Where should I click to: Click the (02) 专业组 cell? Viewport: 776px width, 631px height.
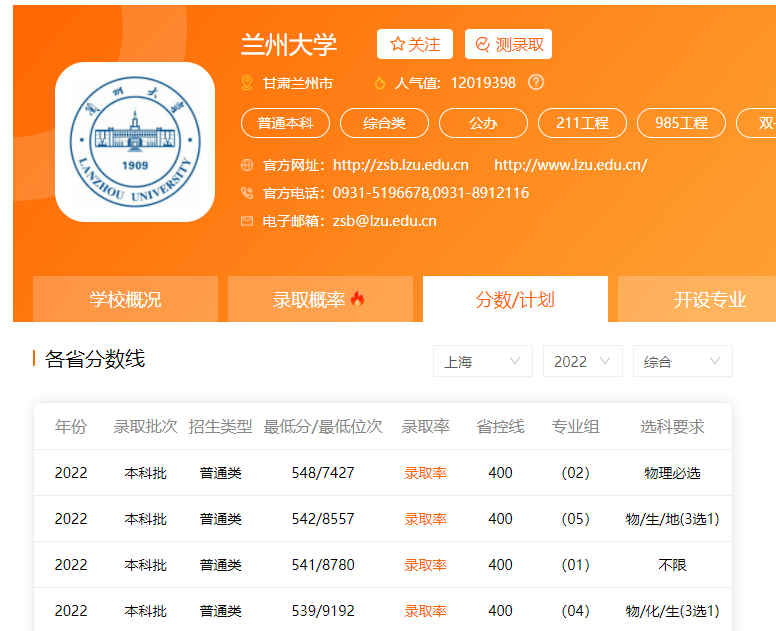(575, 473)
